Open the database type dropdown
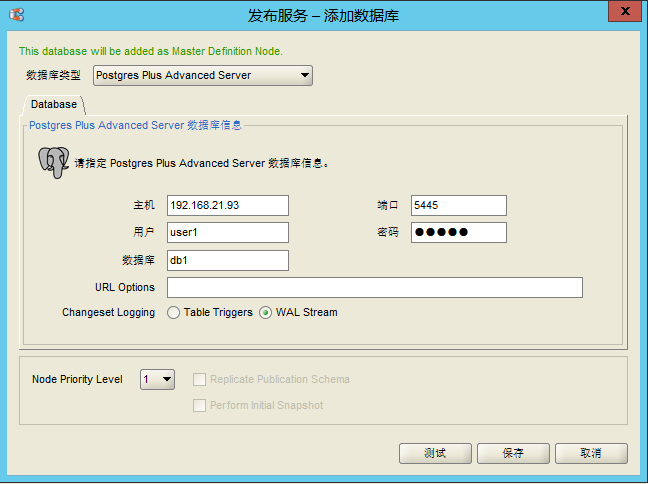The width and height of the screenshot is (648, 484). pos(202,76)
